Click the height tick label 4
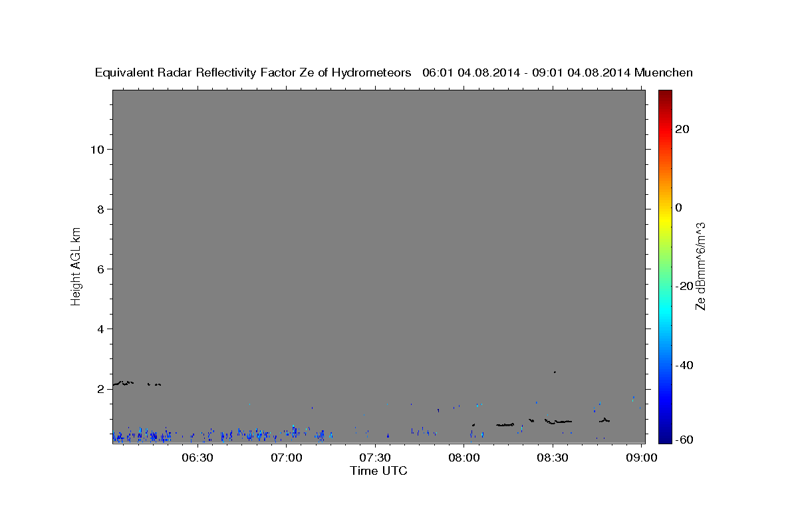 [x=102, y=329]
